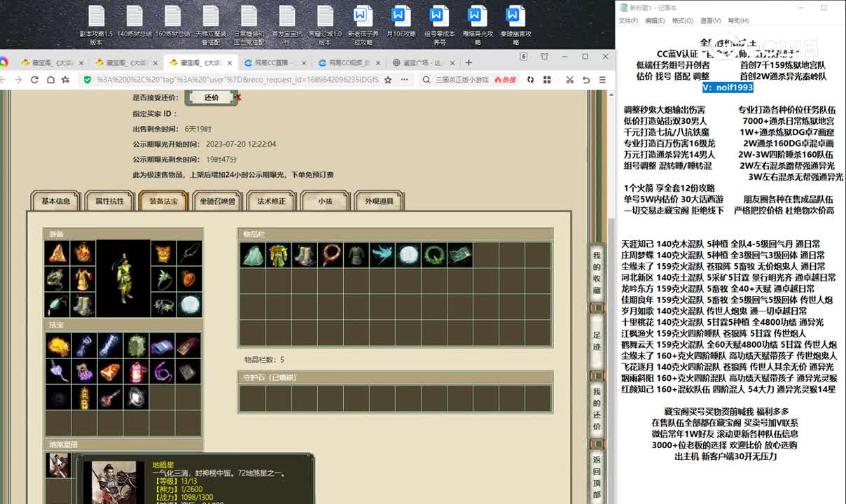Open 足迹 in the side panel
This screenshot has height=504, width=846.
(597, 341)
